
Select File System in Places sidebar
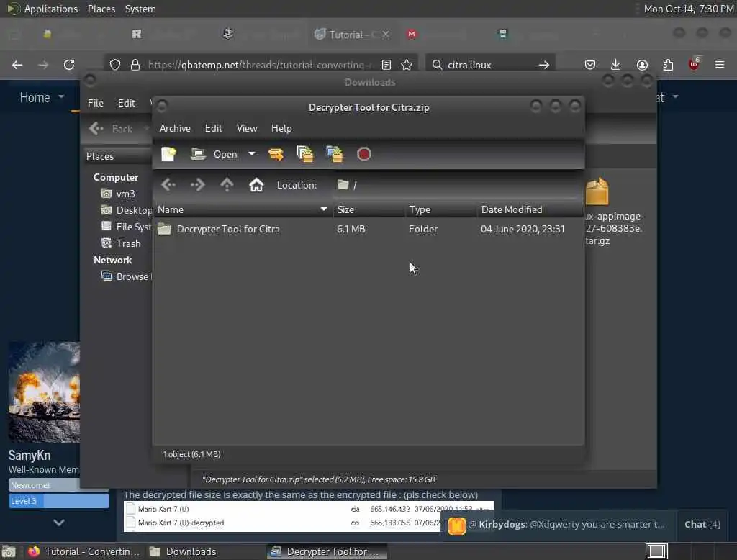tap(127, 227)
